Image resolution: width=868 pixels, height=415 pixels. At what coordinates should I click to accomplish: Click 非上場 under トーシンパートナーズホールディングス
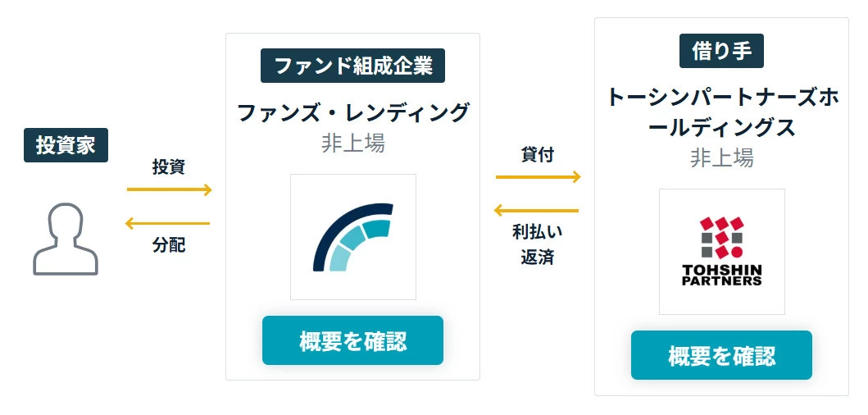tap(721, 157)
